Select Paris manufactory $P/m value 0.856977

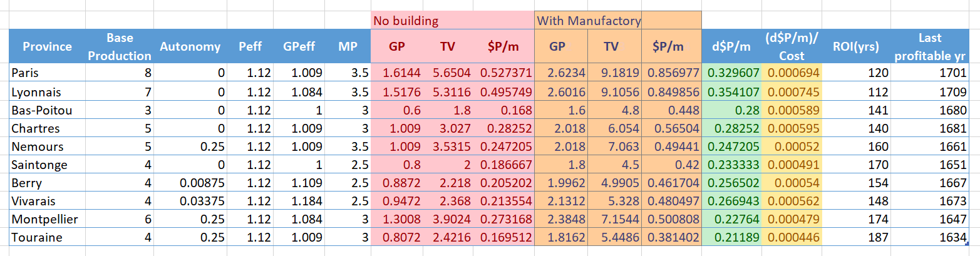coord(671,73)
